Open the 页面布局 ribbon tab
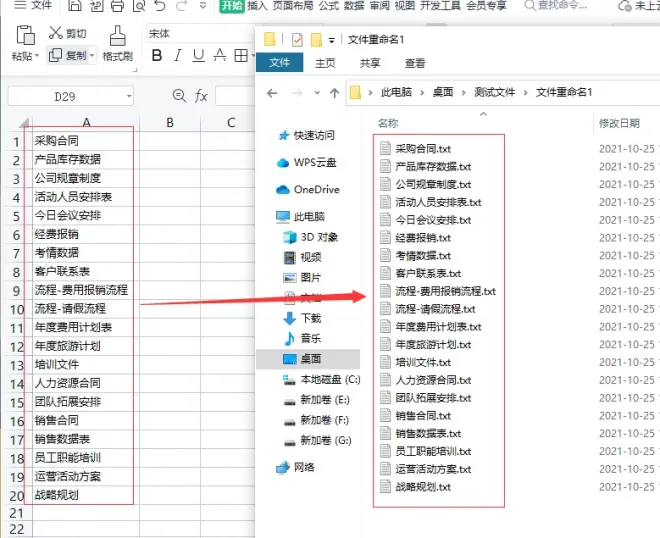Screen dimensions: 660x538 (292, 6)
